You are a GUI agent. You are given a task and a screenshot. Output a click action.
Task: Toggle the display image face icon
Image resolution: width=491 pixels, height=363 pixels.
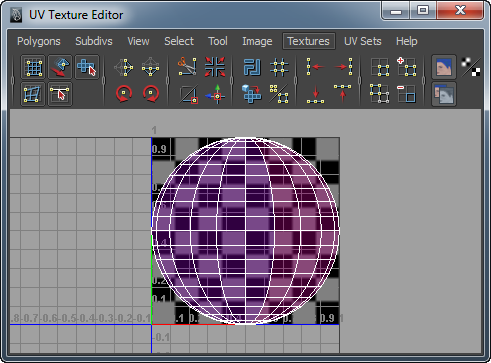(444, 67)
